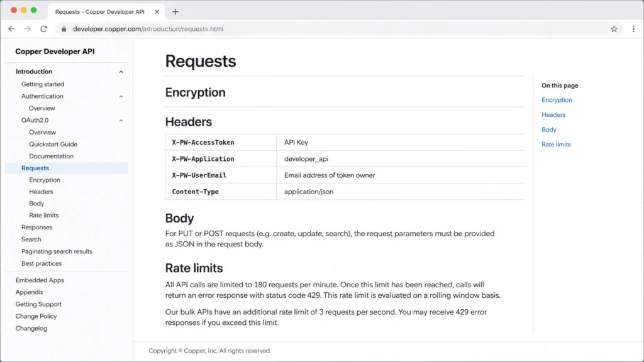Open Best practices in the sidebar
644x362 pixels.
[x=42, y=263]
